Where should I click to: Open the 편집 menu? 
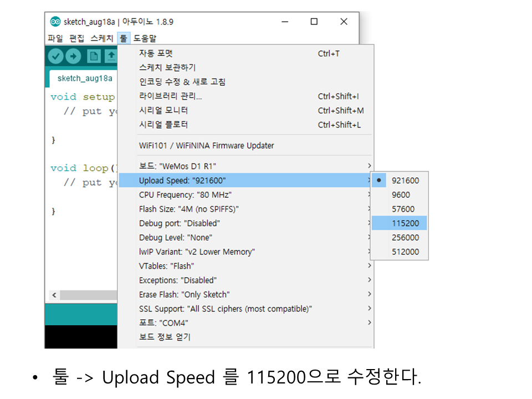[x=76, y=38]
